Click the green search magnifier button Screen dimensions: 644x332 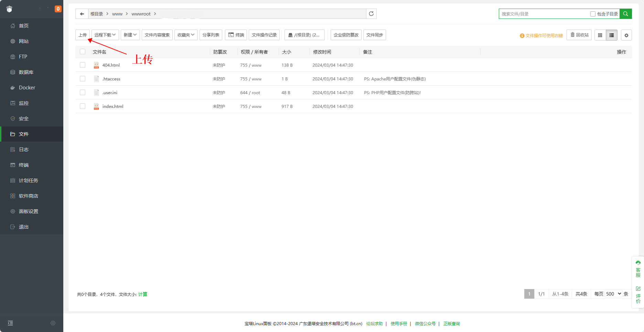[x=625, y=14]
